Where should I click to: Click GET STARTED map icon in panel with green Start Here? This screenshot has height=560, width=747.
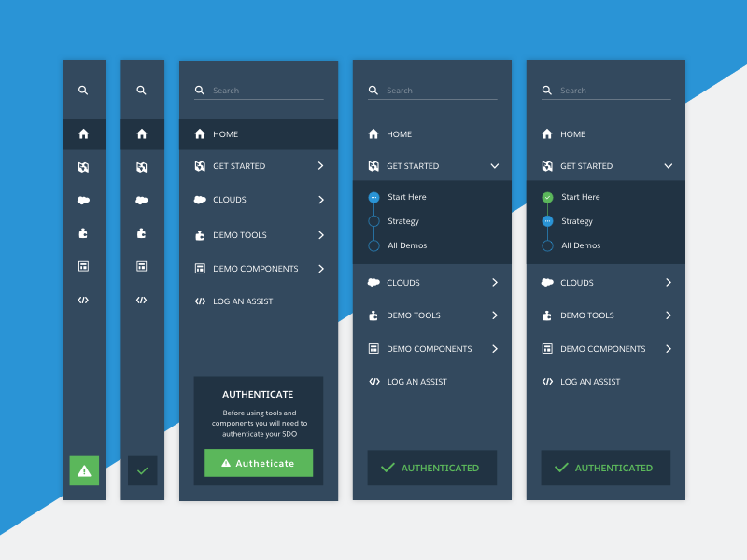(x=547, y=166)
